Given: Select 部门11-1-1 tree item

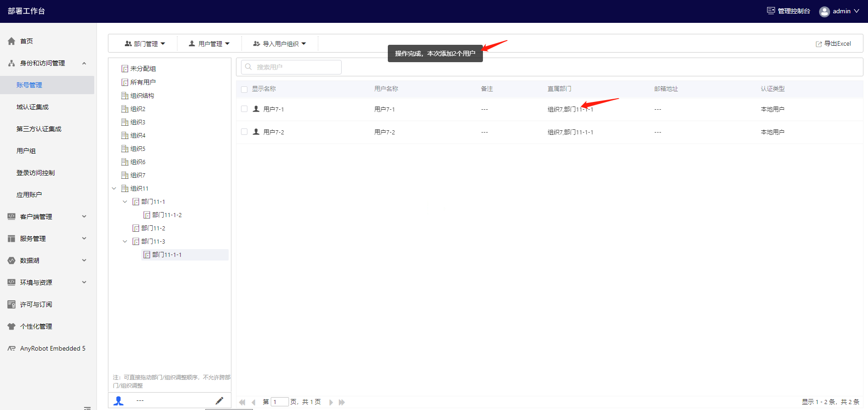Looking at the screenshot, I should (167, 255).
